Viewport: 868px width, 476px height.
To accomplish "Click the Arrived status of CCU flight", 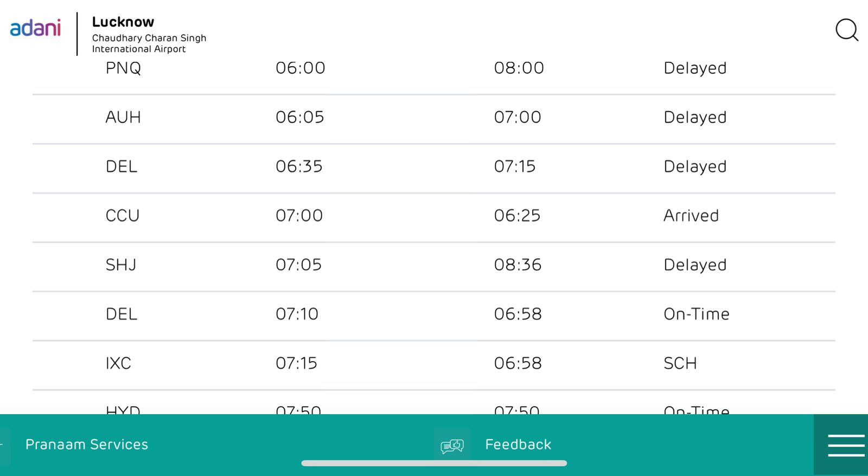I will (x=691, y=216).
